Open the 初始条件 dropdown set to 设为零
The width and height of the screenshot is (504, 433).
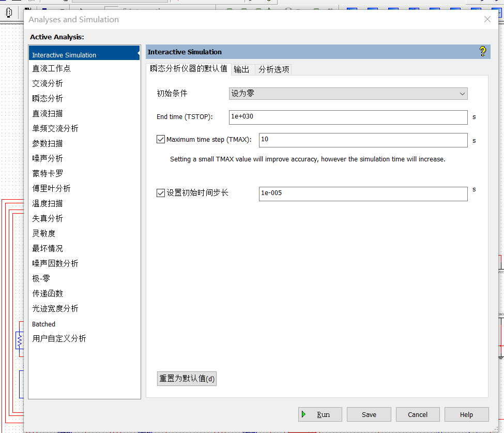[x=348, y=94]
